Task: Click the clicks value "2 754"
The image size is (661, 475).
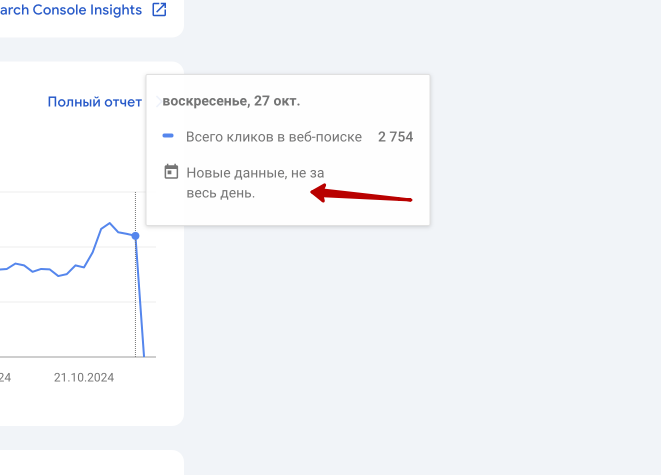Action: tap(395, 137)
